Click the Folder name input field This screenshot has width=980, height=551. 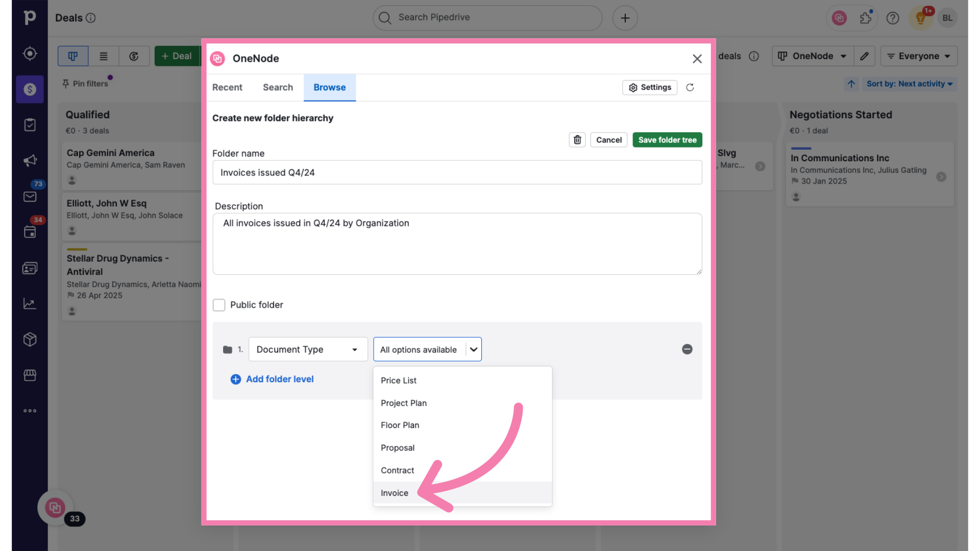tap(457, 171)
